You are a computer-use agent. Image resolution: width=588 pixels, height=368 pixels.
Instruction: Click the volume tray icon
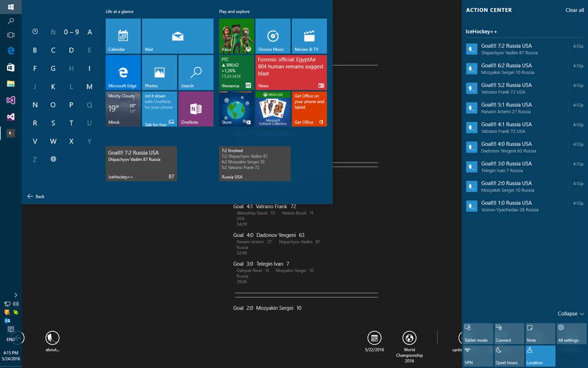tap(16, 304)
